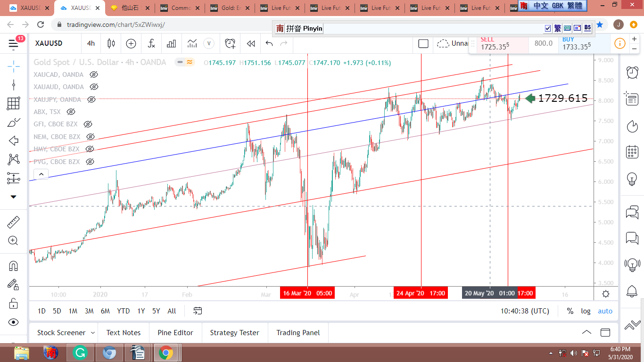Open the Unnamed chart layout dropdown

click(452, 44)
